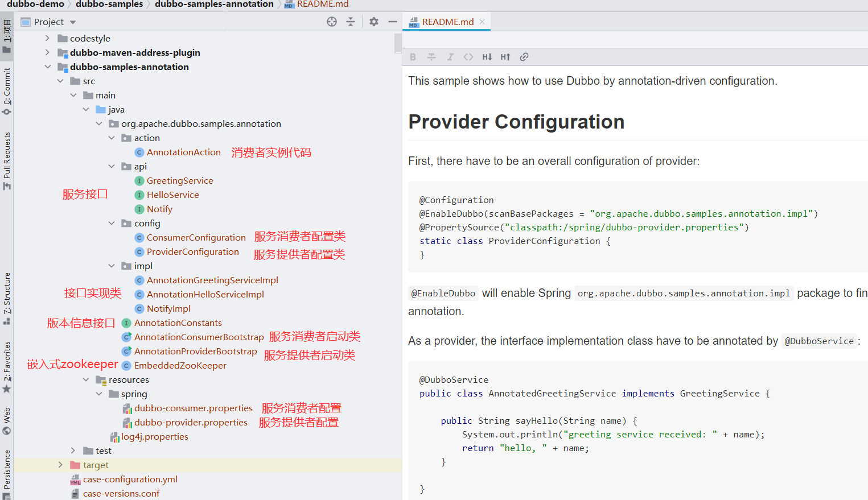Hide the Project tool window with minus icon
The width and height of the screenshot is (868, 500).
[x=392, y=22]
